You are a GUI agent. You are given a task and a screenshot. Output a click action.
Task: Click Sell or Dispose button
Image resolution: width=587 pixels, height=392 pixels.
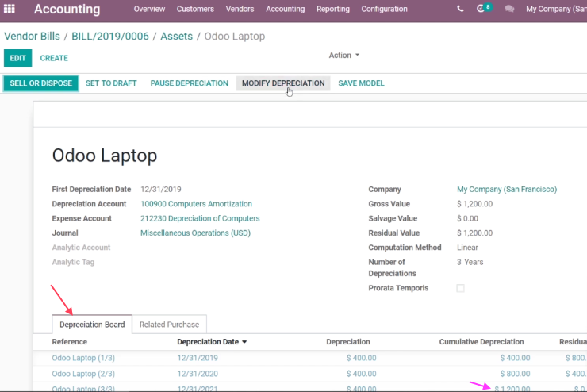(x=40, y=83)
